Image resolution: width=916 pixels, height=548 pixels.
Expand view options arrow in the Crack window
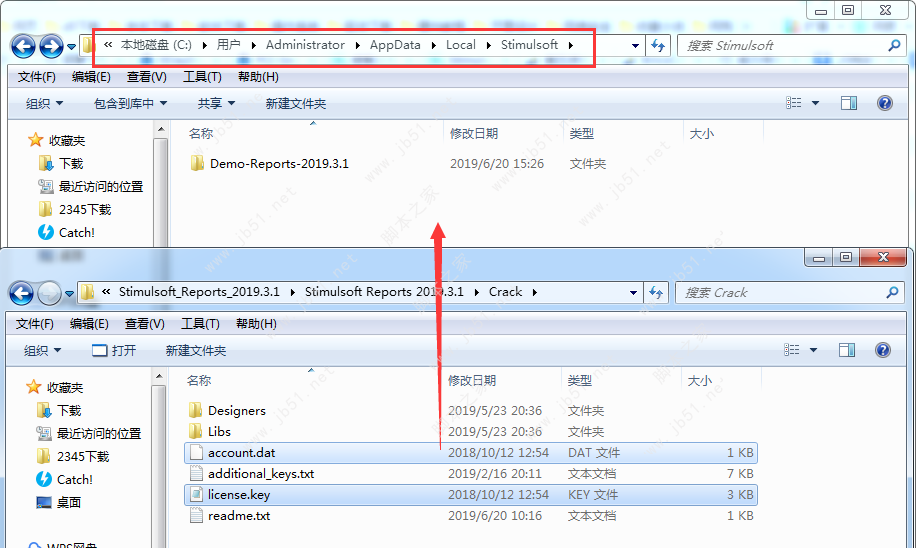[813, 351]
